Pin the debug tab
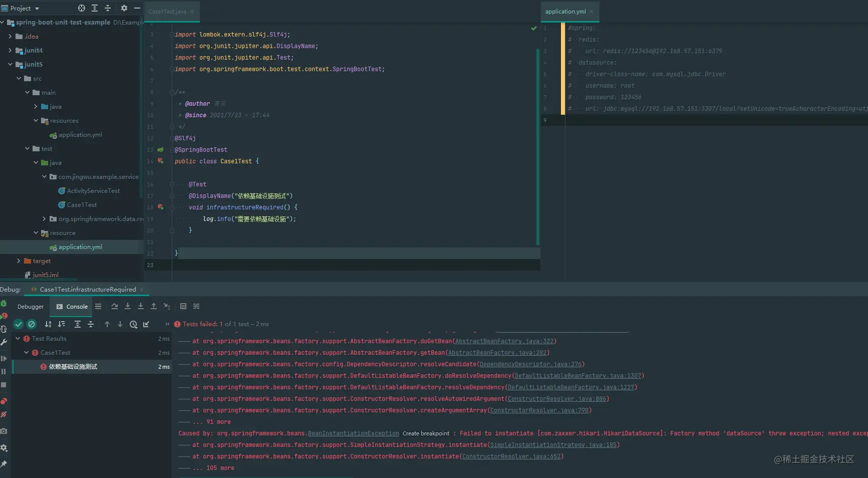Screen dimensions: 868x478 coord(4,463)
